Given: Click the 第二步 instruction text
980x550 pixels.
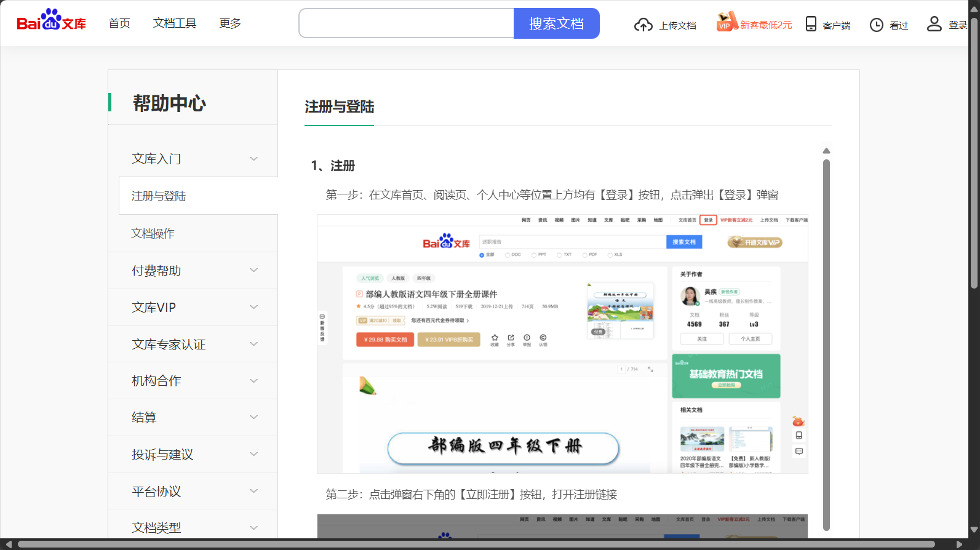Looking at the screenshot, I should [x=471, y=495].
